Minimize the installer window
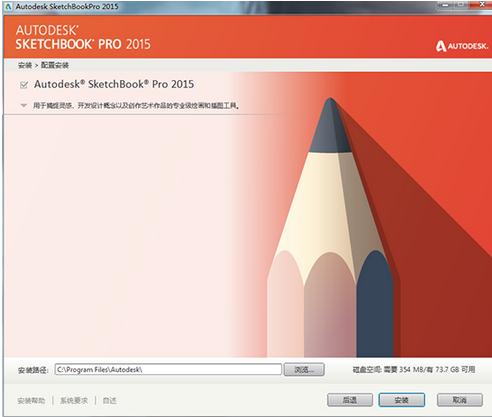The image size is (492, 417). (446, 5)
